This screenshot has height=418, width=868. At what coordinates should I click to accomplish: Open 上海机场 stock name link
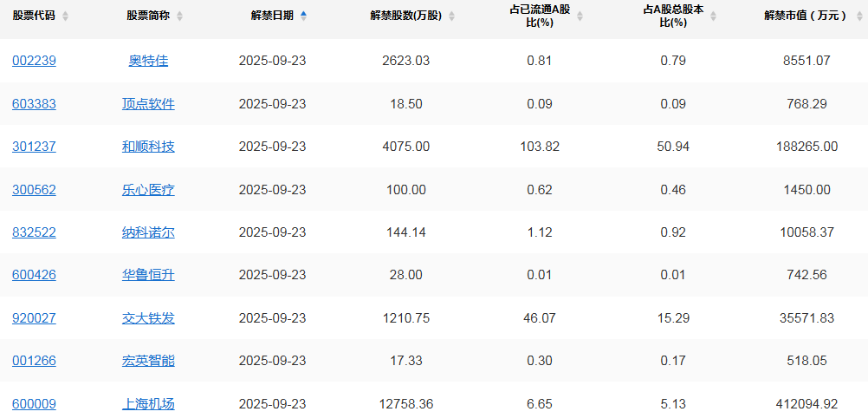(148, 403)
